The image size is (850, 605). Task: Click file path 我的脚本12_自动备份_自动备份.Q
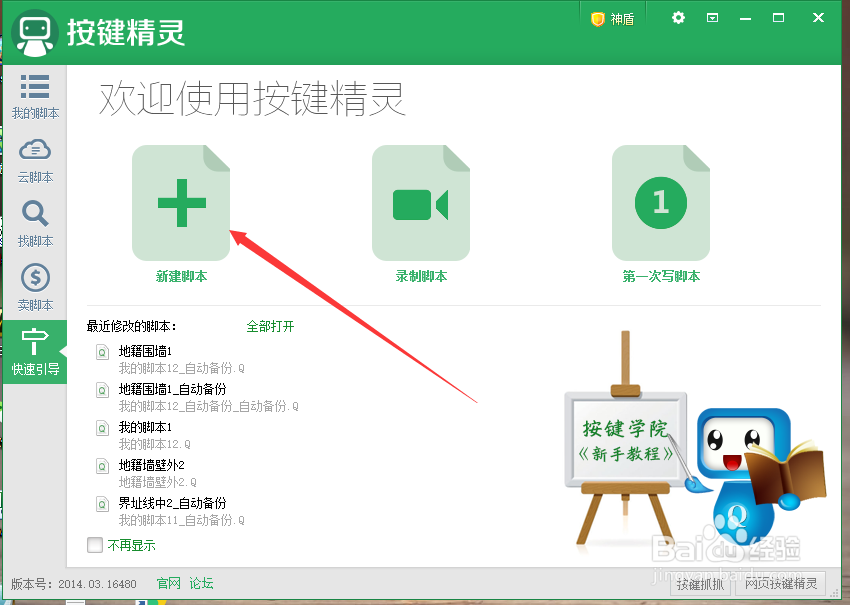point(209,407)
